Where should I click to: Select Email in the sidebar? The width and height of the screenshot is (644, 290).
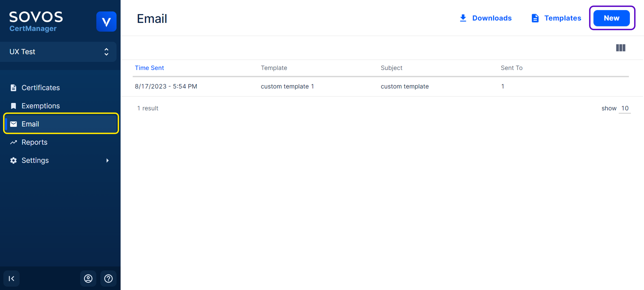pyautogui.click(x=30, y=124)
